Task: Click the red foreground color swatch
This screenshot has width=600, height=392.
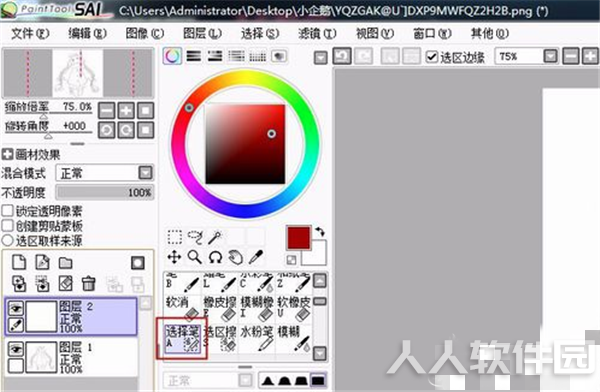Action: (x=298, y=238)
